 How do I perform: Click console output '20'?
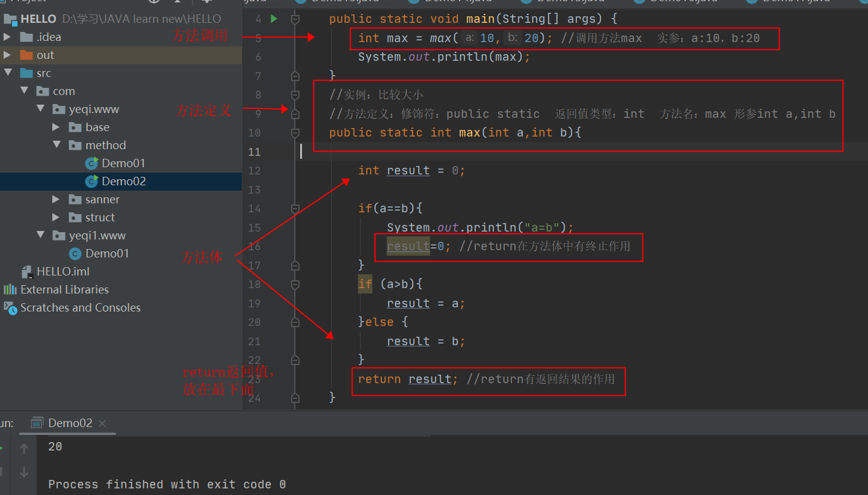click(55, 446)
